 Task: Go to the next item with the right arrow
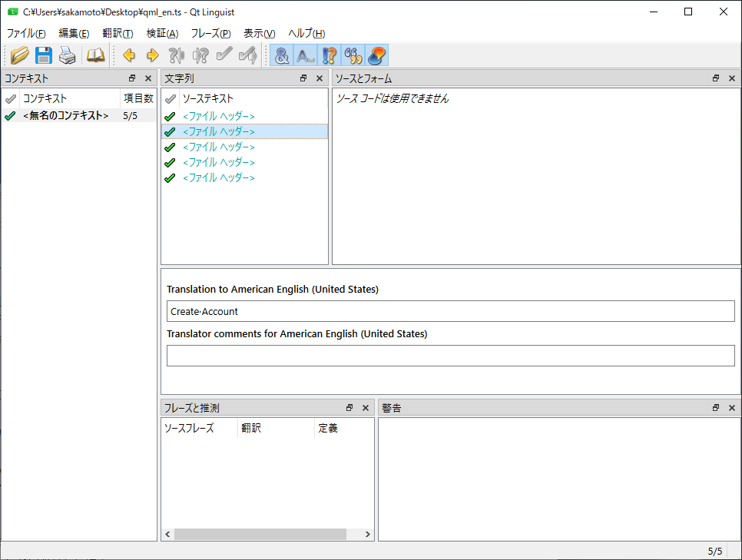(x=152, y=55)
